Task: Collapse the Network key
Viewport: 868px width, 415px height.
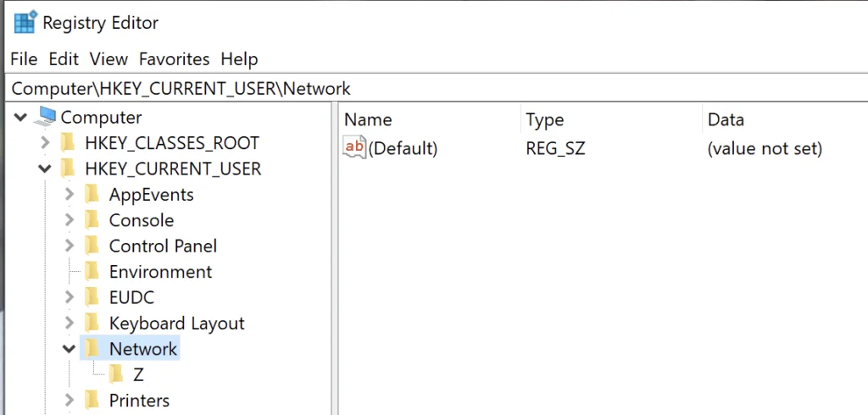Action: click(70, 349)
